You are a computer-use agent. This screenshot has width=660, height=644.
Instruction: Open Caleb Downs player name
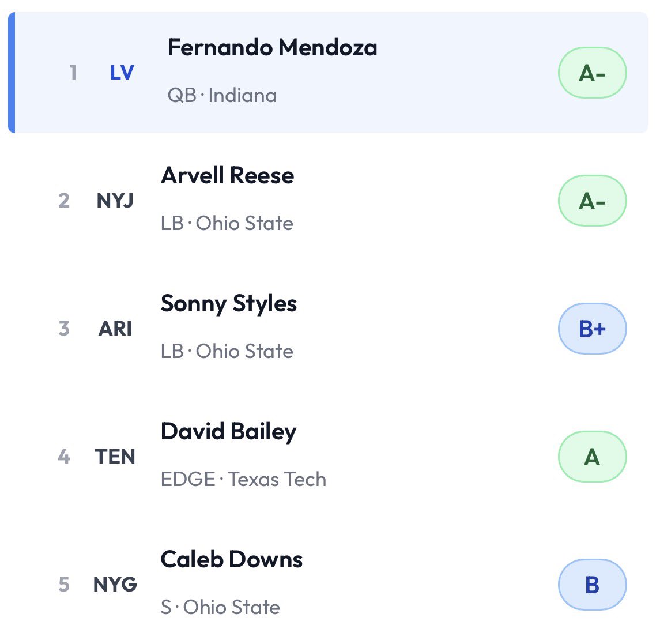[x=232, y=559]
